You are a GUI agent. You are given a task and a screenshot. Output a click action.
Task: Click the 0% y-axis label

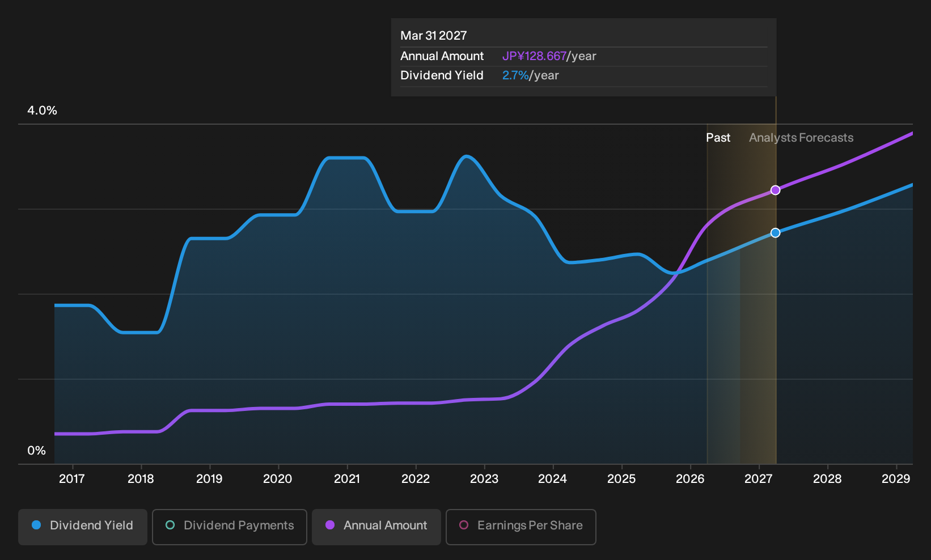click(x=37, y=451)
